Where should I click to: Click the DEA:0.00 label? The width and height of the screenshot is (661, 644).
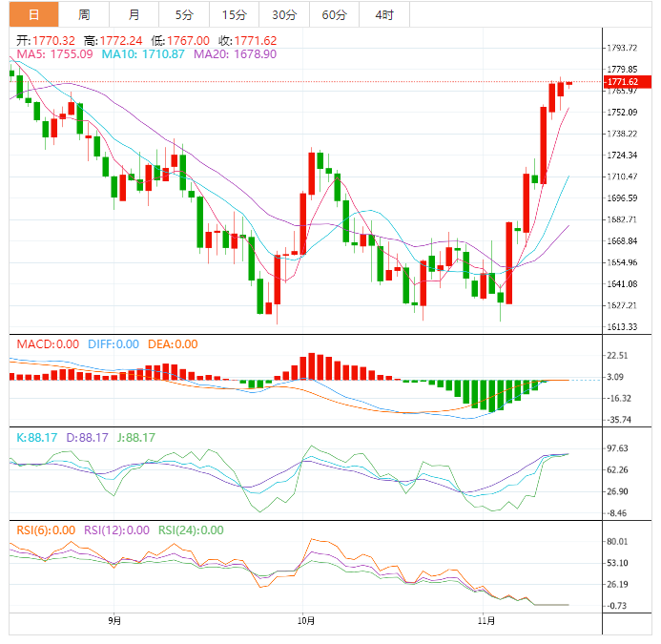(x=173, y=344)
